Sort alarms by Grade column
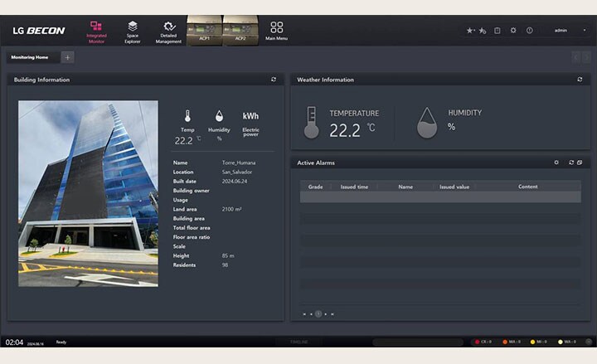Screen dimensions: 597x364 coord(315,187)
